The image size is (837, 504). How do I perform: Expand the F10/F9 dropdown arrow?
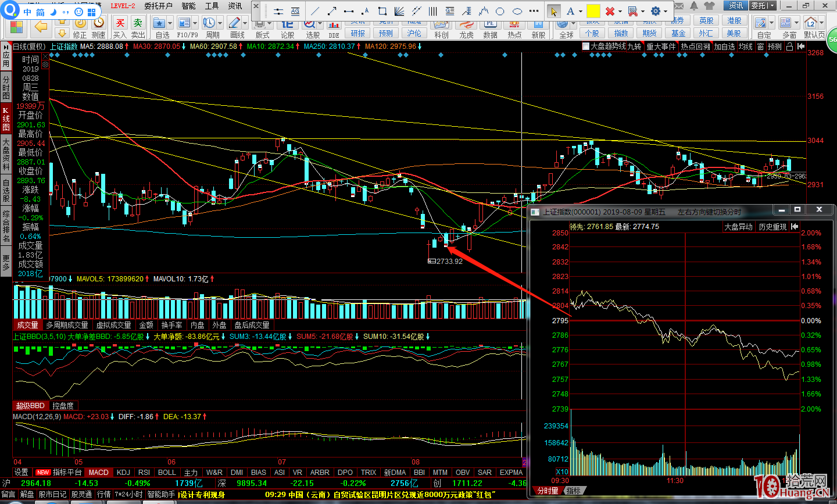point(195,23)
